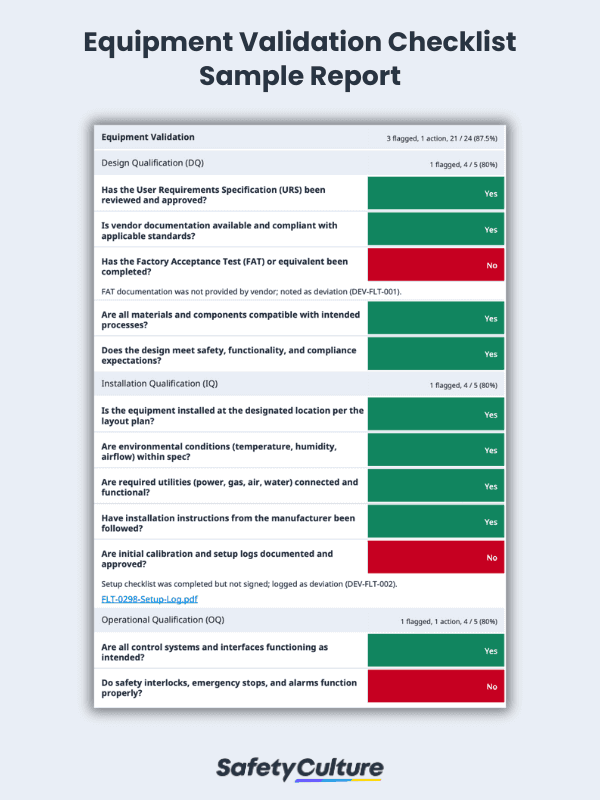
Task: Click Yes for manufacturer installation instructions question
Action: click(436, 522)
